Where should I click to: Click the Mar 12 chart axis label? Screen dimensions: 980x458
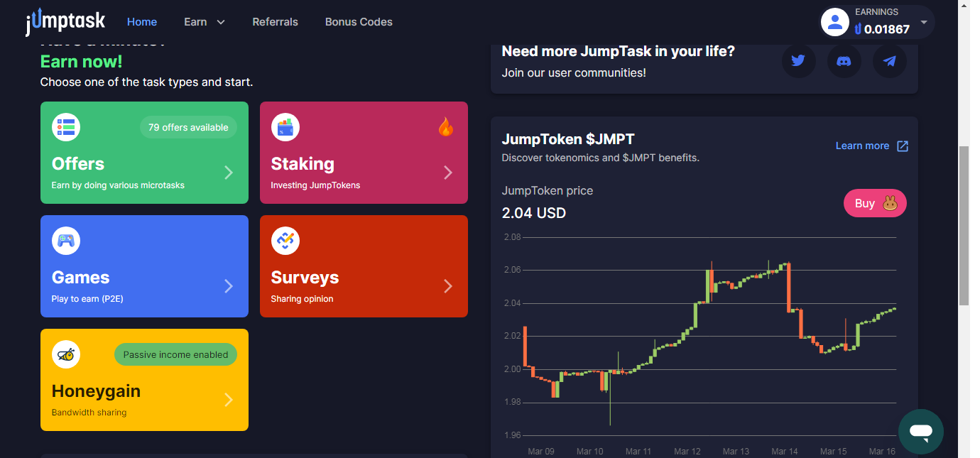coord(687,451)
